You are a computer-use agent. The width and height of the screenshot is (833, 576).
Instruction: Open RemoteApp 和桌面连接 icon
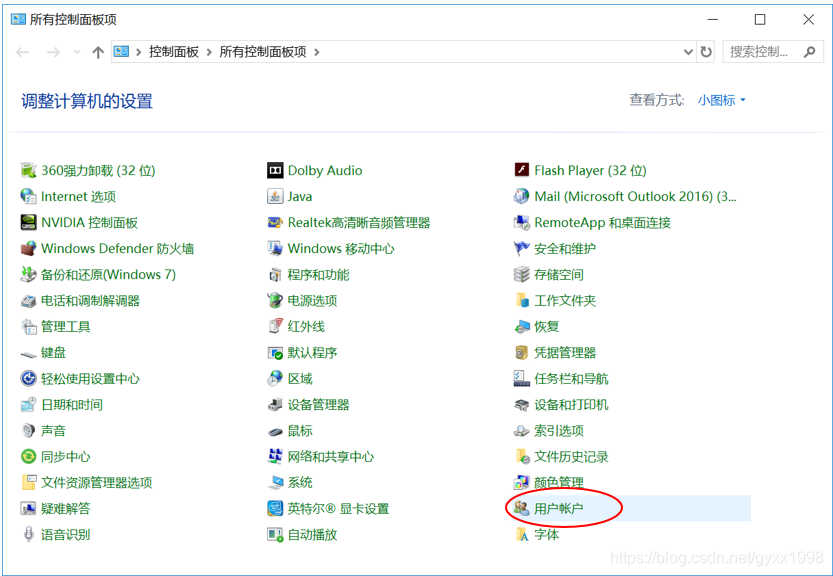click(x=522, y=223)
